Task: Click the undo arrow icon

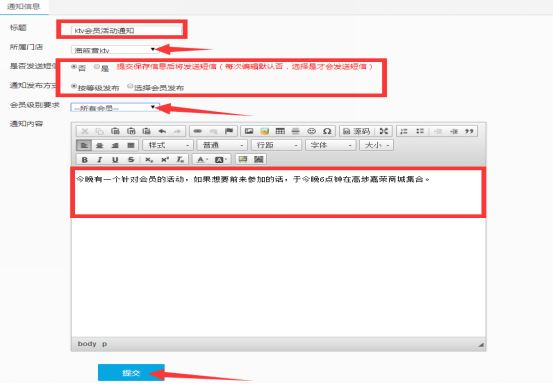Action: pyautogui.click(x=162, y=131)
